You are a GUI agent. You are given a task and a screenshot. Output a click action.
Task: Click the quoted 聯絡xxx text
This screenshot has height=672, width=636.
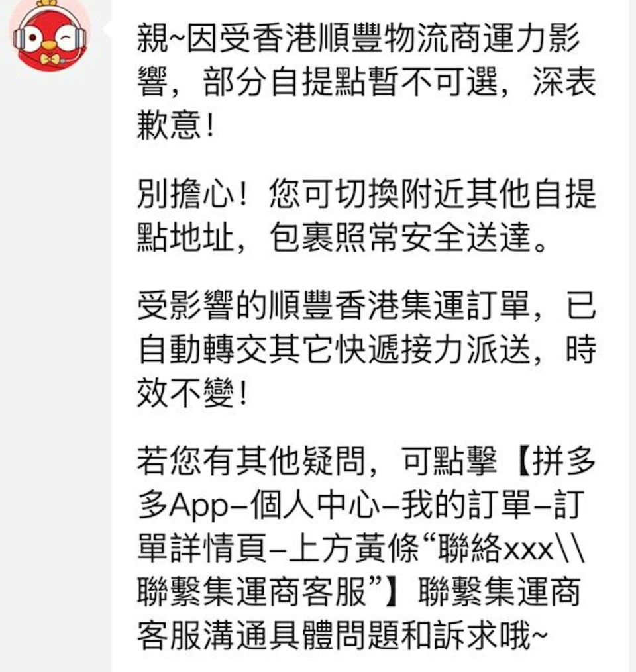(x=496, y=550)
